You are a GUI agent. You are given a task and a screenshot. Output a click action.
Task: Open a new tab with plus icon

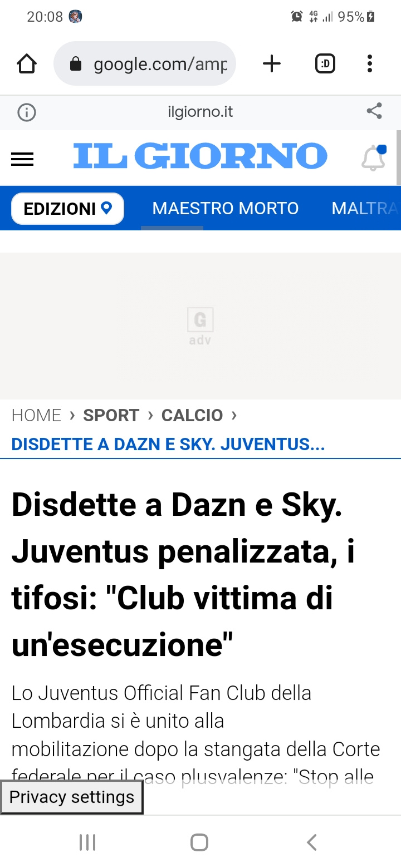coord(272,64)
